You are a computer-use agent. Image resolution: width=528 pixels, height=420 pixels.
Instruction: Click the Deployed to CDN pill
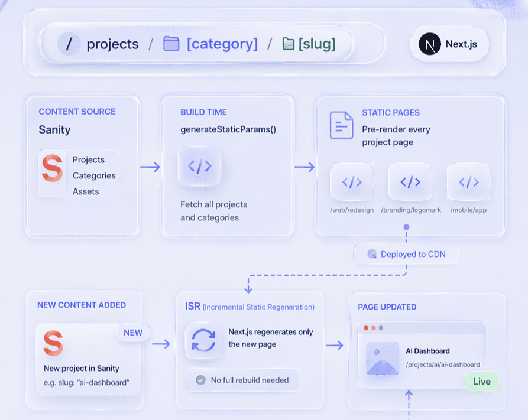(x=406, y=254)
